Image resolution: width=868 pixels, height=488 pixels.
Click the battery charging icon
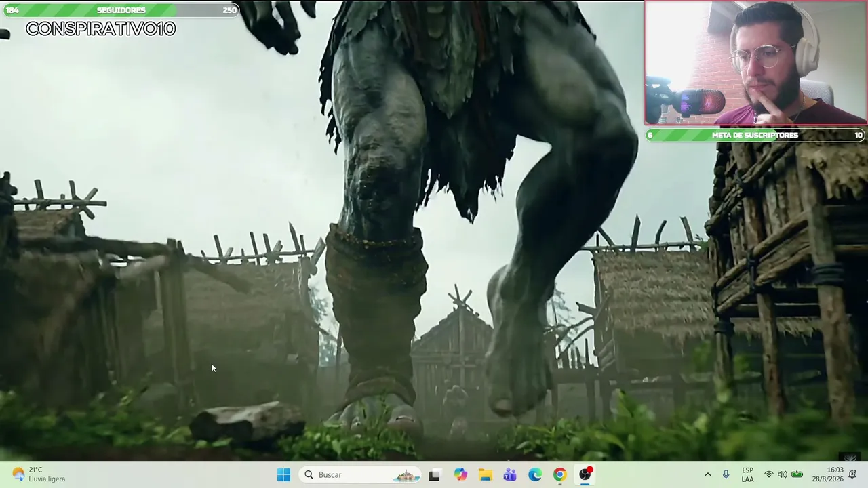click(797, 474)
